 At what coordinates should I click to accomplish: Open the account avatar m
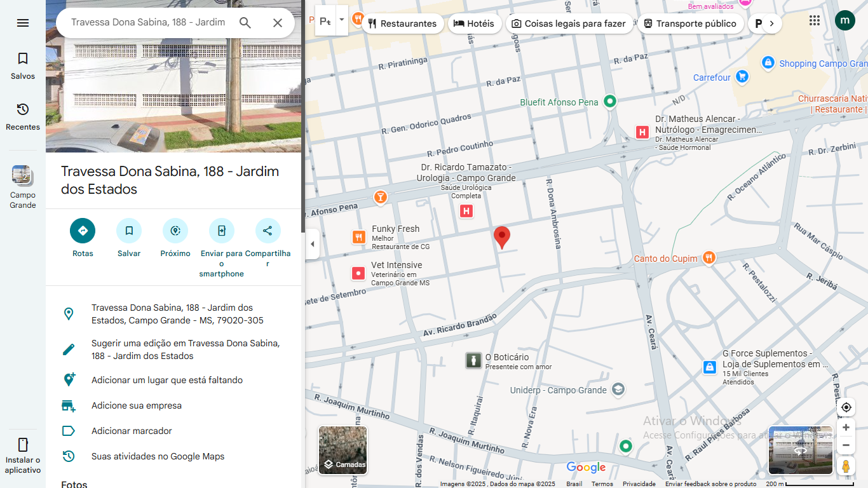[844, 20]
